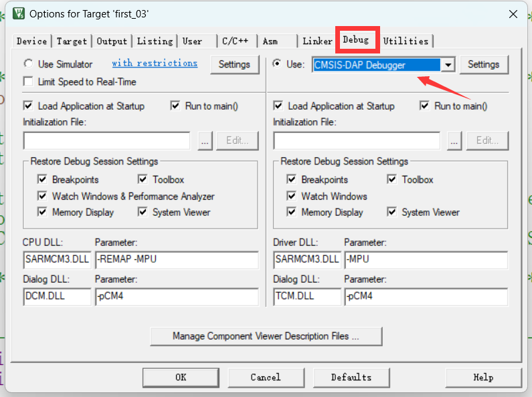Click the TCM.DLL dialog DLL field
This screenshot has height=397, width=532.
307,296
